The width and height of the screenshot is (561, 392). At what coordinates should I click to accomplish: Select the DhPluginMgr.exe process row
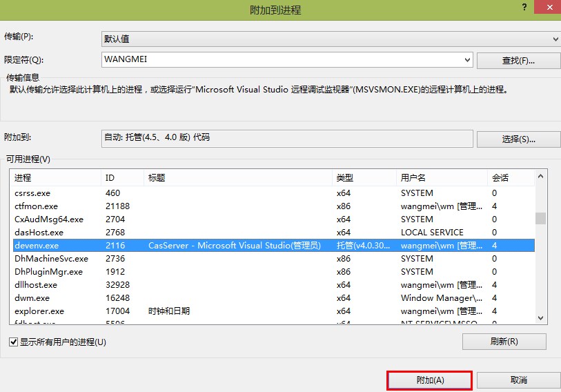click(x=273, y=272)
